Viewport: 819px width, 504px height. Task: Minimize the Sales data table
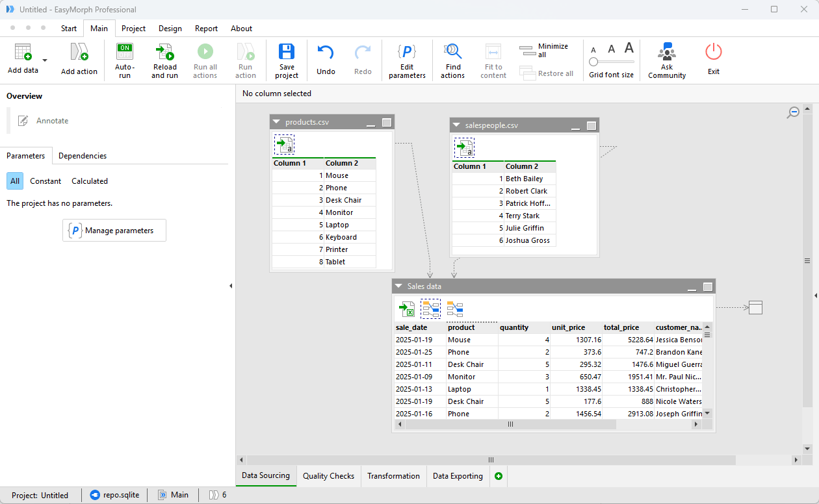pyautogui.click(x=693, y=288)
